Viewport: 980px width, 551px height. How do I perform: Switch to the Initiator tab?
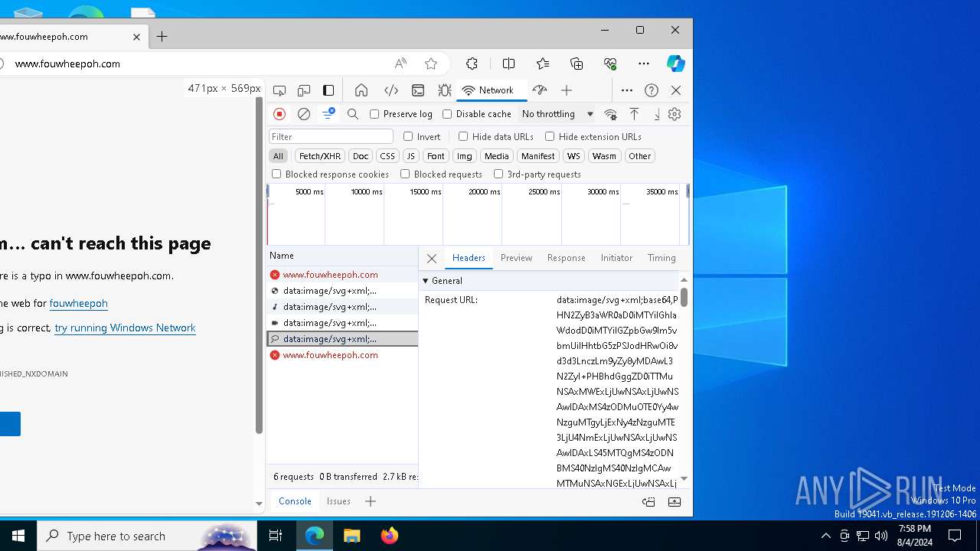click(x=616, y=258)
